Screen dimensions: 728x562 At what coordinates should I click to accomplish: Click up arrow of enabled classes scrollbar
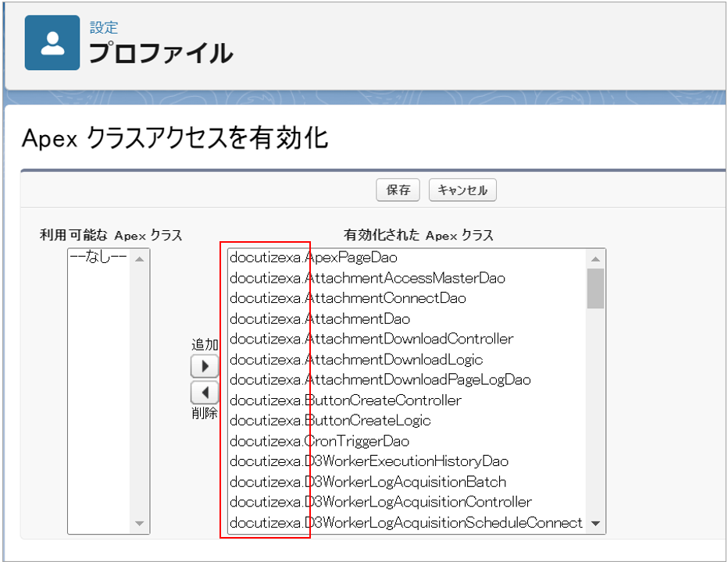click(595, 259)
